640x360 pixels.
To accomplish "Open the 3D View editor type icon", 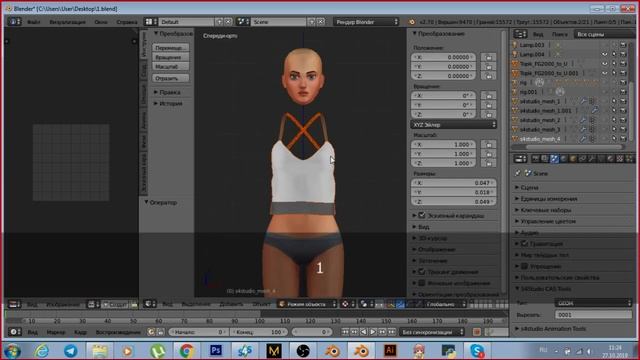I will pos(150,304).
